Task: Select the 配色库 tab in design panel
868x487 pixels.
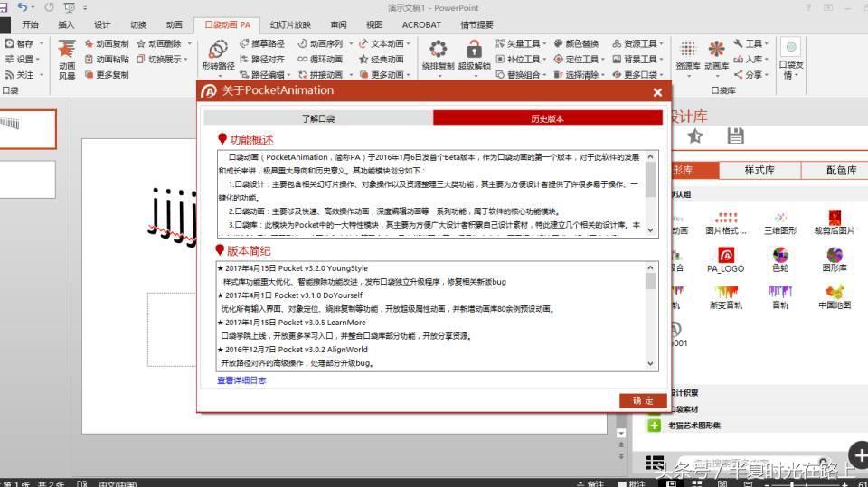Action: 841,170
